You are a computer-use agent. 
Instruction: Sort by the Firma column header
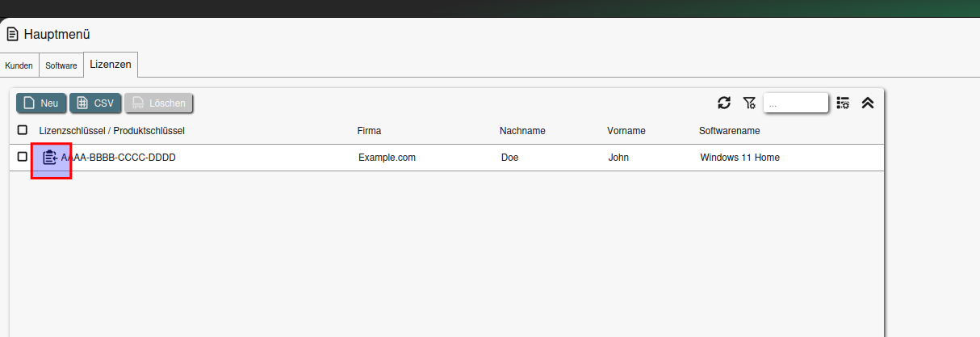[x=369, y=131]
